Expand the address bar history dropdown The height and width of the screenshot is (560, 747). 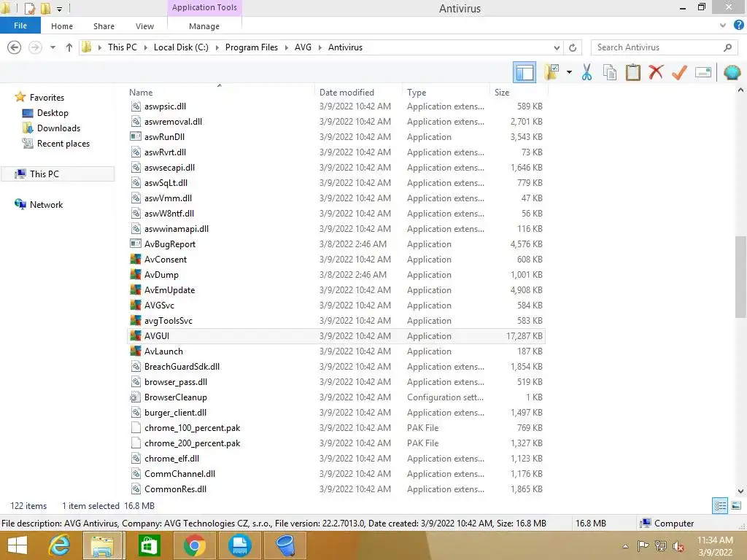coord(557,47)
